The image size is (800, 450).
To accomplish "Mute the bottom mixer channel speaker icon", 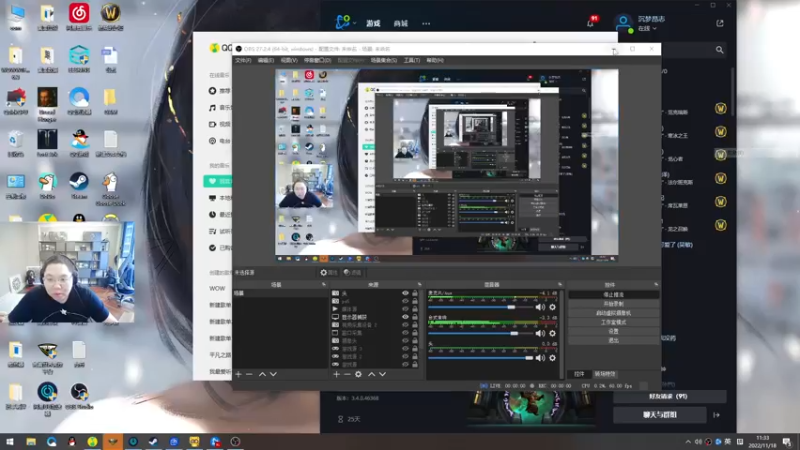I will pos(540,358).
